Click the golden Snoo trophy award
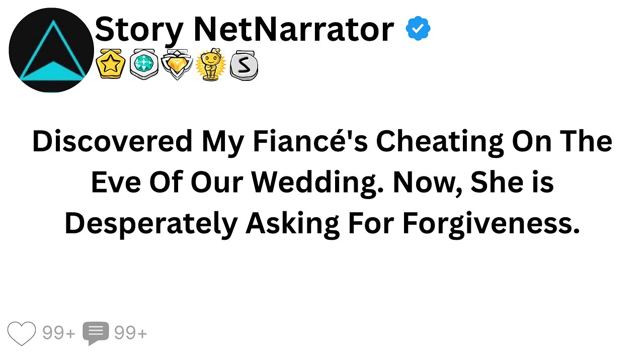This screenshot has height=362, width=644. (210, 65)
